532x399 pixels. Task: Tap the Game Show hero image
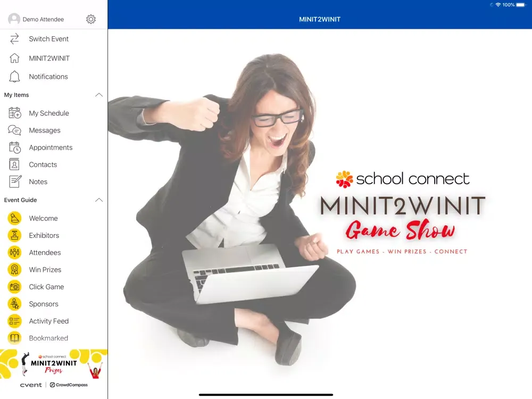pos(320,214)
